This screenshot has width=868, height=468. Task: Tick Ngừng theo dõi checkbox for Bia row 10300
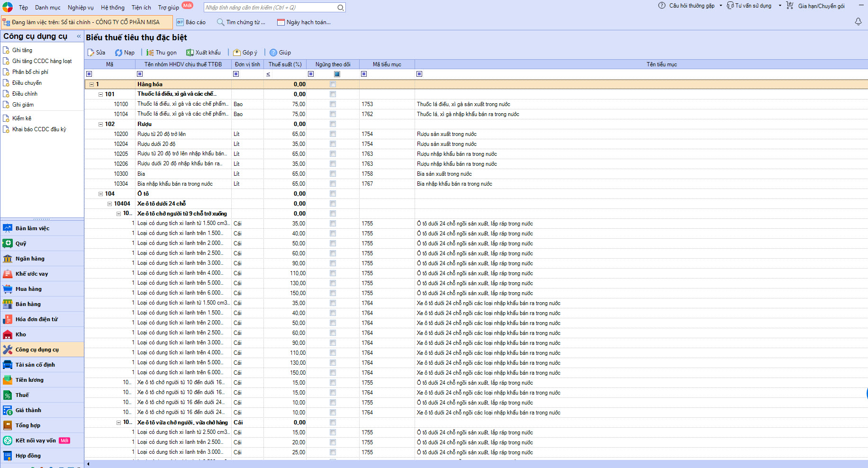point(333,174)
